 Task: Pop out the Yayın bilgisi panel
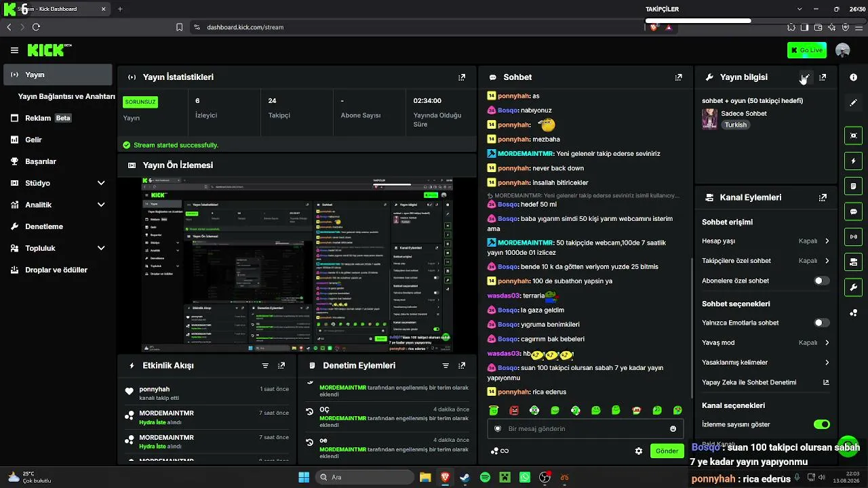(x=823, y=77)
